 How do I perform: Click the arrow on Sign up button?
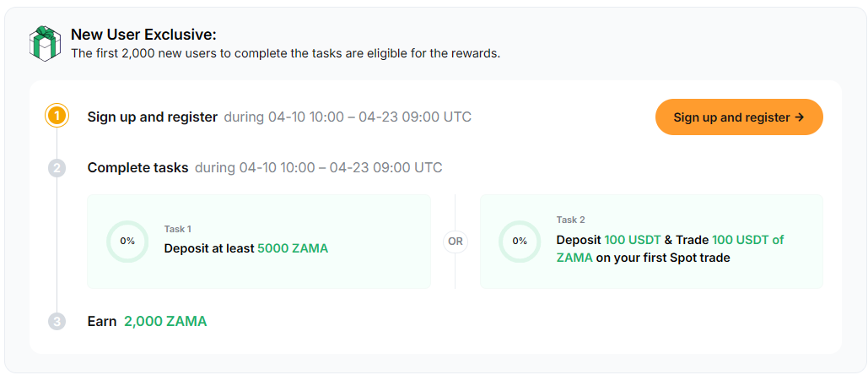[x=799, y=117]
